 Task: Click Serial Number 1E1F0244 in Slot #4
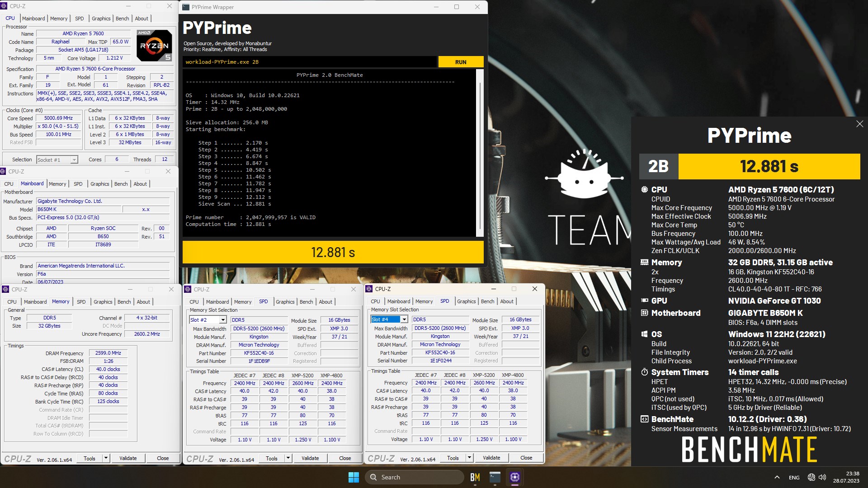(440, 361)
